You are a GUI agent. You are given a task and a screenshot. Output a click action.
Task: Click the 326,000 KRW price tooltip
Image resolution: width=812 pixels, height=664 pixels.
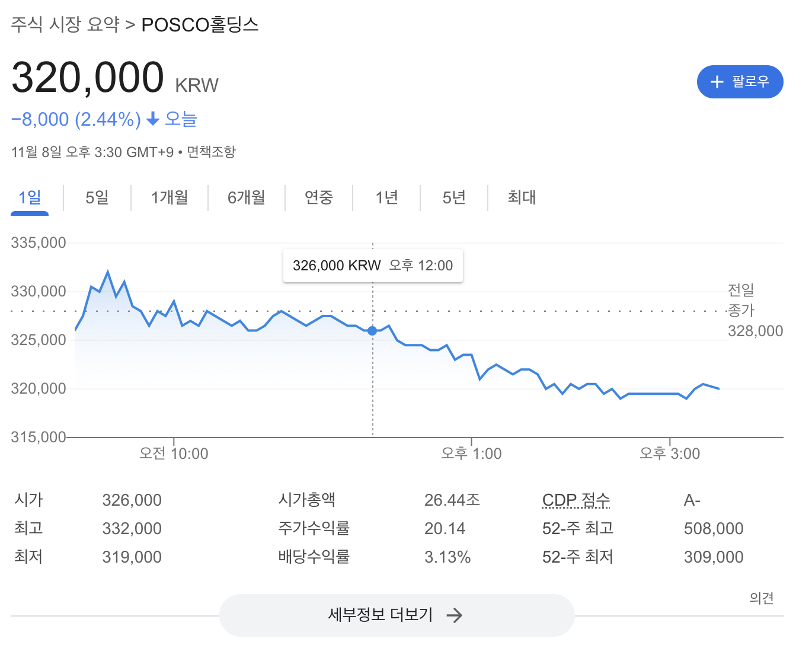click(372, 266)
